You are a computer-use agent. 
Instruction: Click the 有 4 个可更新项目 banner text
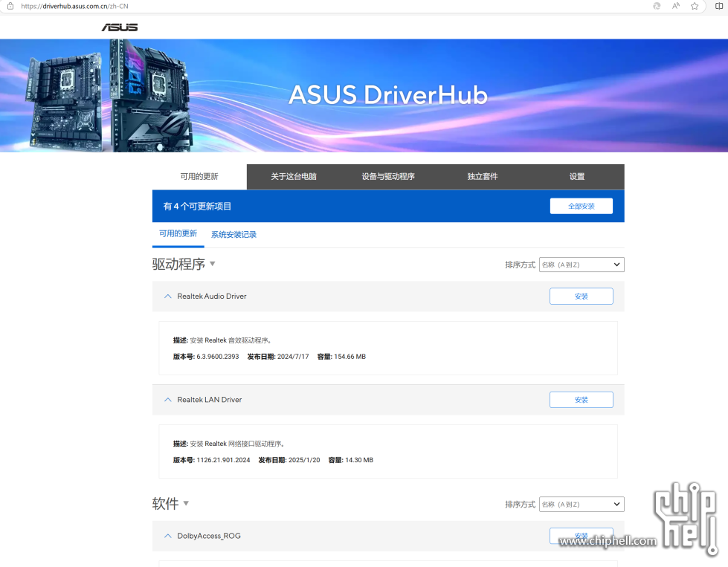pos(197,207)
